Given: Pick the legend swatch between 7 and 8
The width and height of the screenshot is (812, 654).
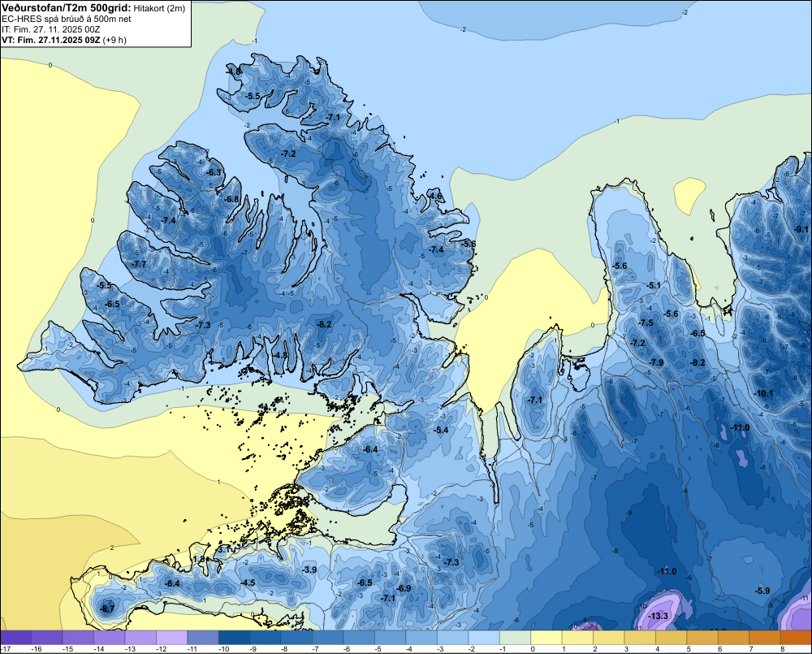Looking at the screenshot, I should click(765, 638).
